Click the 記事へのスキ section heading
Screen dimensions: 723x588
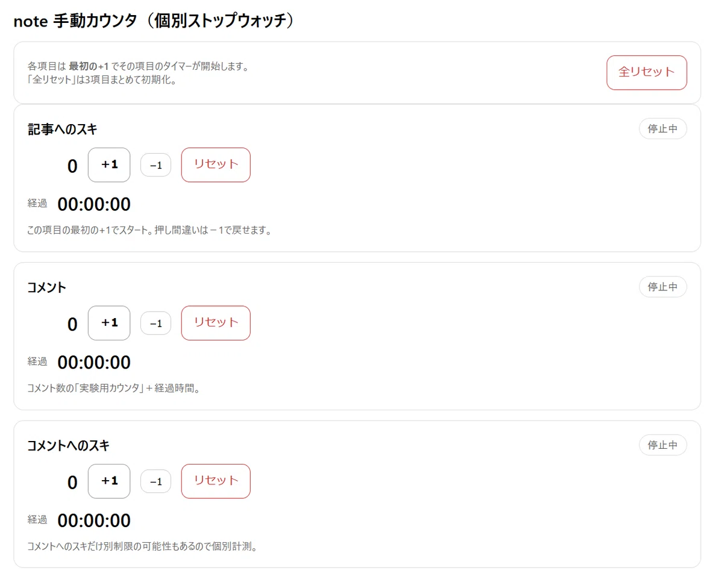[62, 129]
